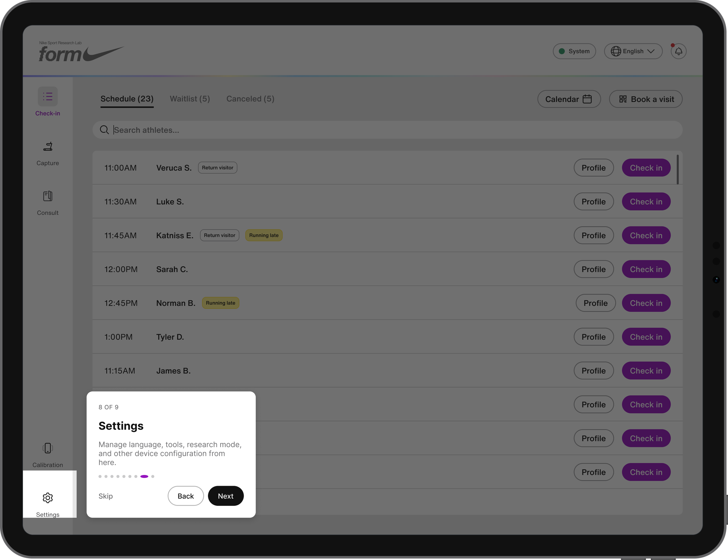728x560 pixels.
Task: Check in Katniss E.
Action: tap(646, 235)
